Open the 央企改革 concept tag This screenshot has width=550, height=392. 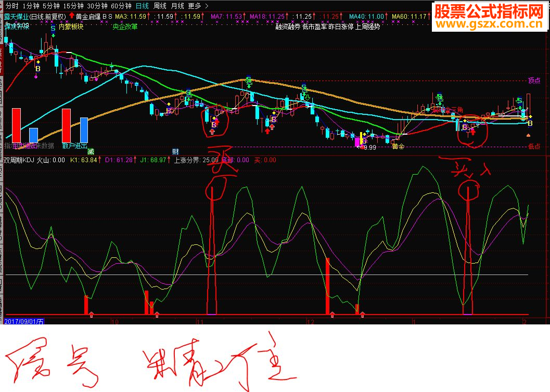pyautogui.click(x=125, y=27)
